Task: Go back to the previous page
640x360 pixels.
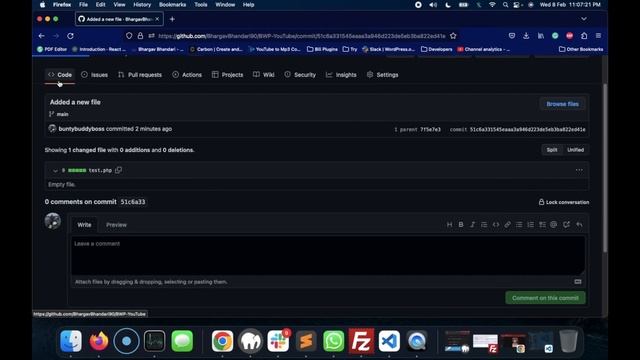Action: tap(42, 36)
